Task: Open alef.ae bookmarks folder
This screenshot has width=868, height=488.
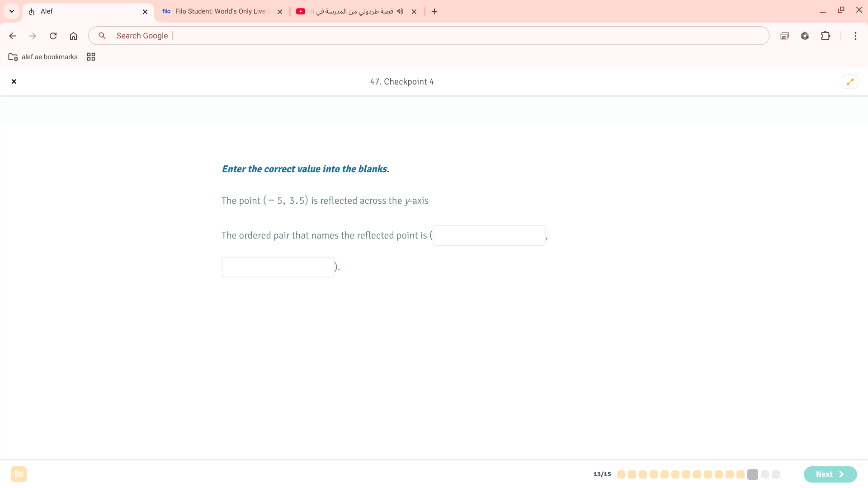Action: tap(43, 57)
